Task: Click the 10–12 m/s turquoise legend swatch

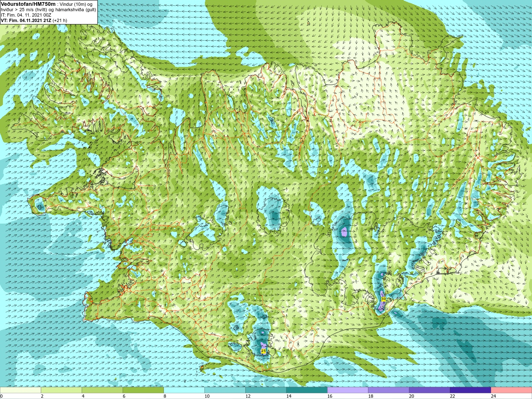Action: pos(225,390)
